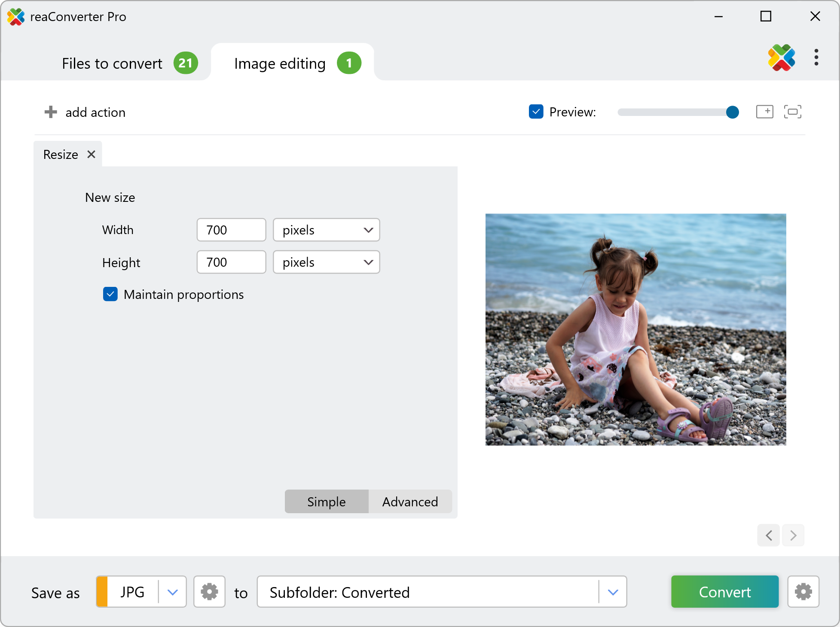Switch resize mode to Advanced
Viewport: 840px width, 627px height.
pyautogui.click(x=410, y=501)
